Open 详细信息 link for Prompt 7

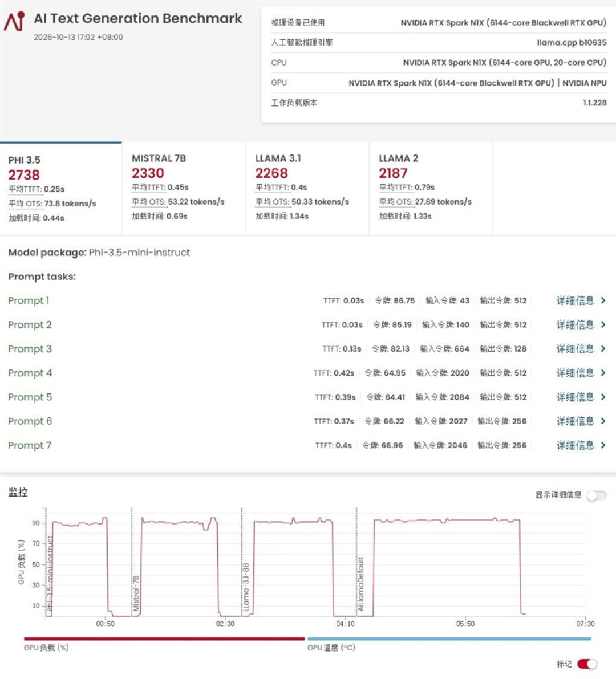576,445
